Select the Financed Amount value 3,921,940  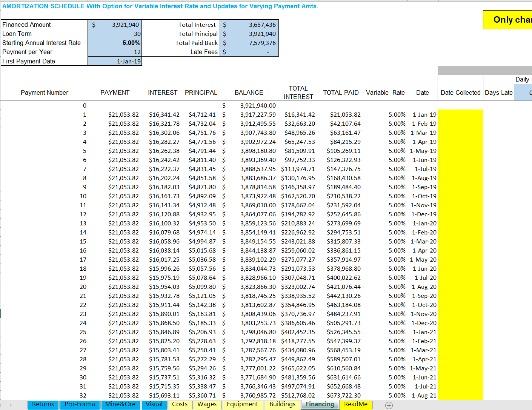click(115, 25)
